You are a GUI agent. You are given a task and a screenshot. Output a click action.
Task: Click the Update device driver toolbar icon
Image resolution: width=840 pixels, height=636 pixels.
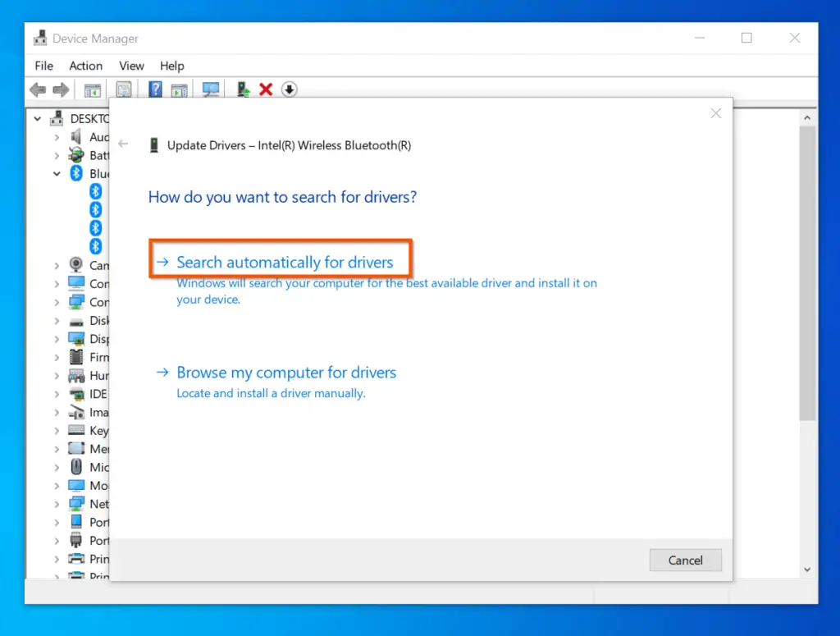243,89
